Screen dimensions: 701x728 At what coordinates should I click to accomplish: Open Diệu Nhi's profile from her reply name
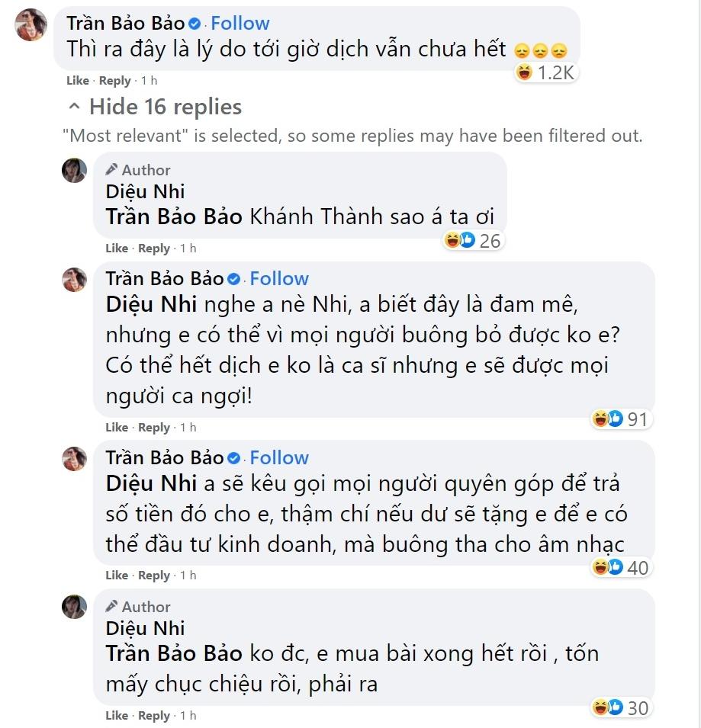145,192
